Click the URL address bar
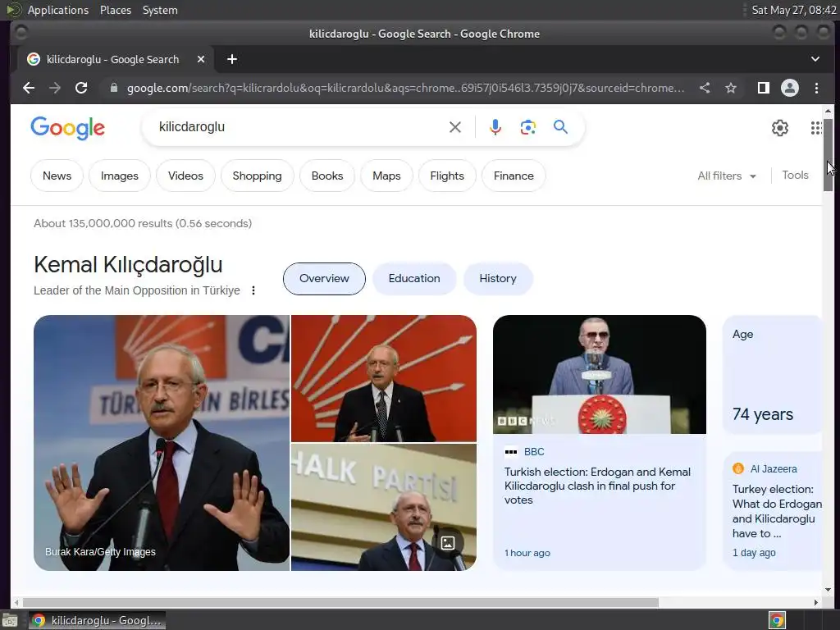Image resolution: width=840 pixels, height=630 pixels. [405, 88]
